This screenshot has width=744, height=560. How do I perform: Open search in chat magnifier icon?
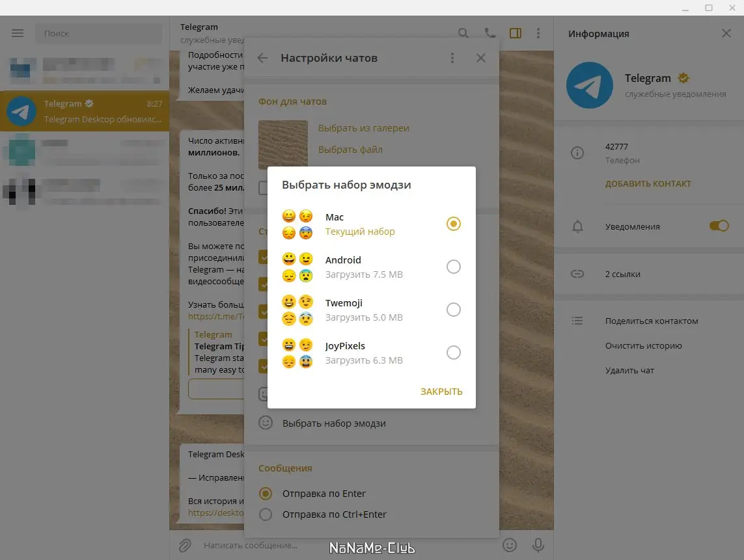click(463, 33)
